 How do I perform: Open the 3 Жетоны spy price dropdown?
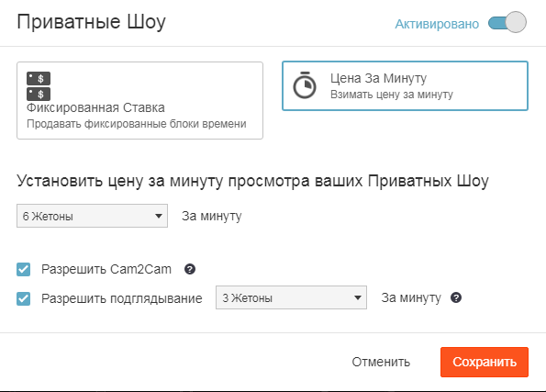pos(291,297)
